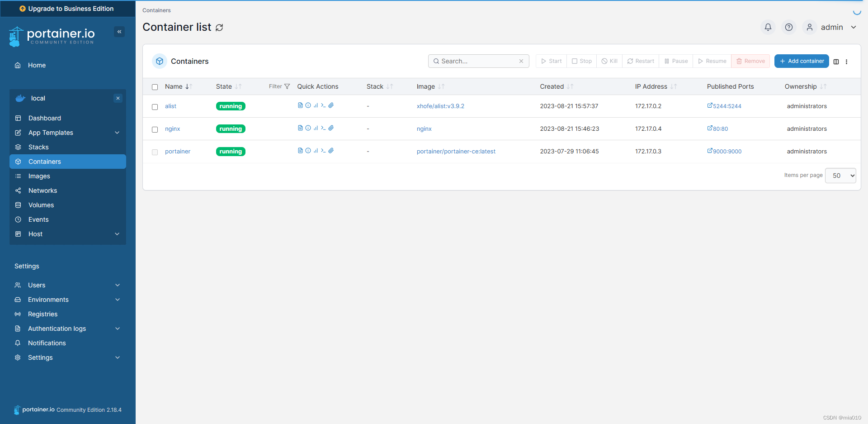Viewport: 868px width, 424px height.
Task: Click attach paperclip icon for alist container
Action: (x=331, y=105)
